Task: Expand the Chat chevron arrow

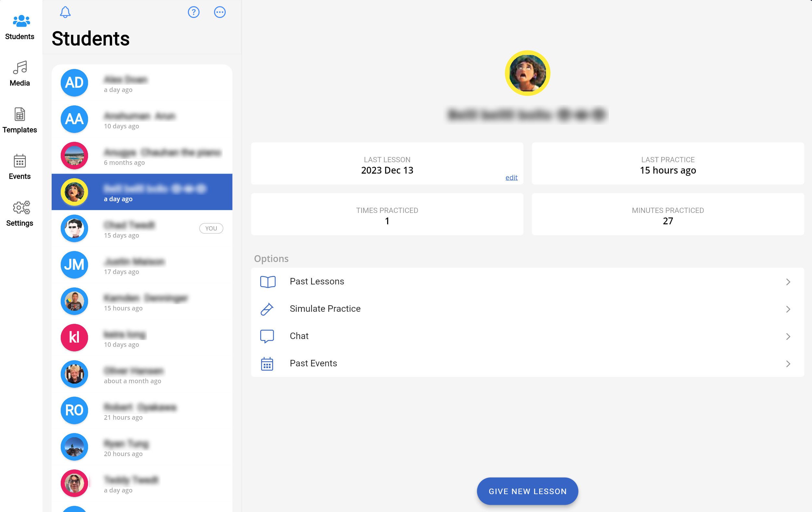Action: (788, 336)
